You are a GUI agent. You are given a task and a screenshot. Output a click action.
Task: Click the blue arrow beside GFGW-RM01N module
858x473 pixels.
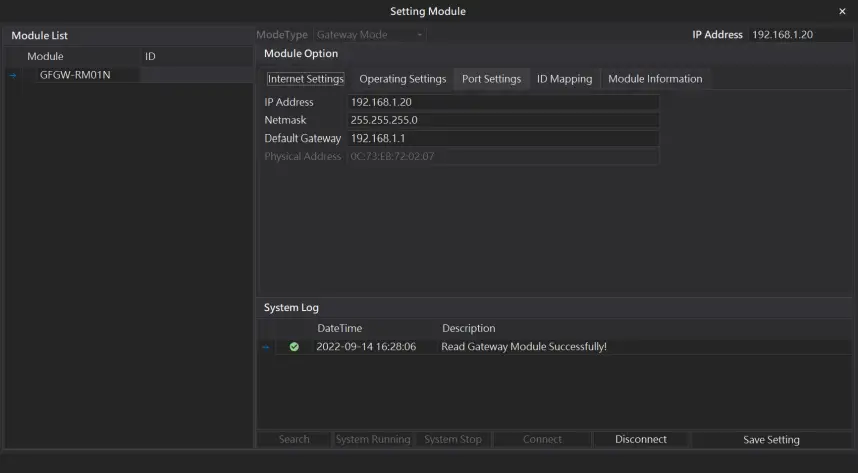(x=13, y=76)
